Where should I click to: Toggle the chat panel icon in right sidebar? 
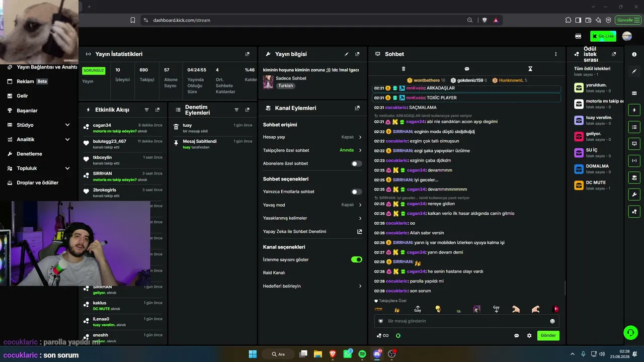[634, 144]
